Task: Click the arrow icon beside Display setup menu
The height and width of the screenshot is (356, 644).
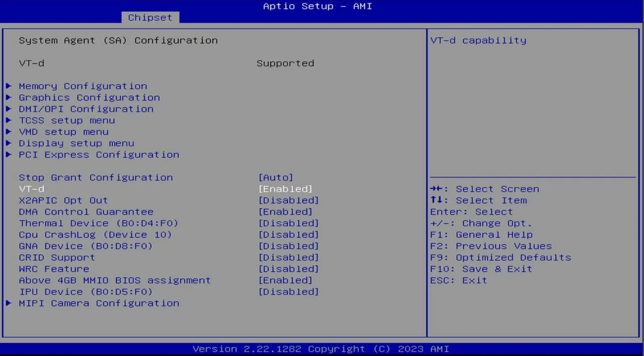Action: (x=8, y=143)
